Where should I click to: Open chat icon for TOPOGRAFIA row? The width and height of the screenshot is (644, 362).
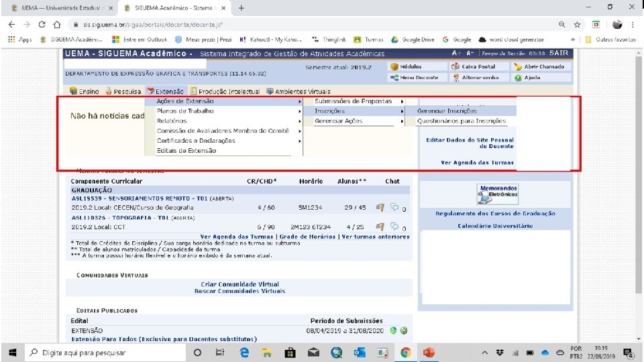point(394,226)
